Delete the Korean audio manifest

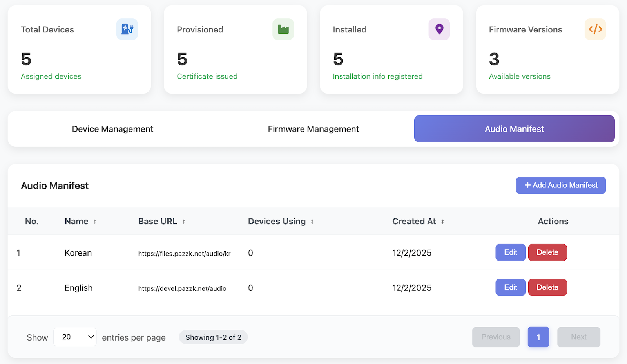[547, 252]
